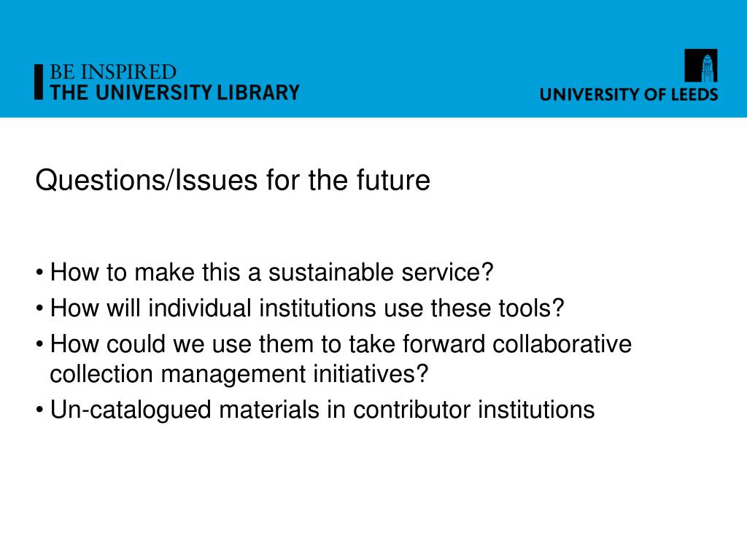Select the bullet dot before 'How to make'

pos(39,273)
